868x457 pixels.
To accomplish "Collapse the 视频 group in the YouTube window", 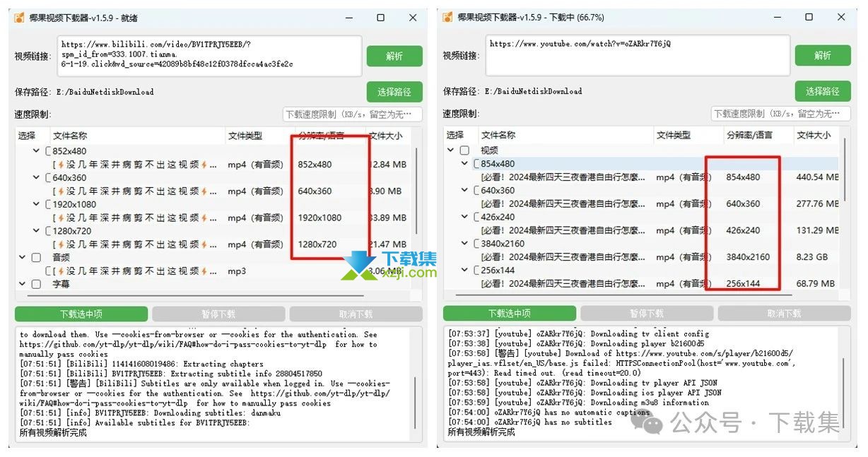I will click(450, 150).
